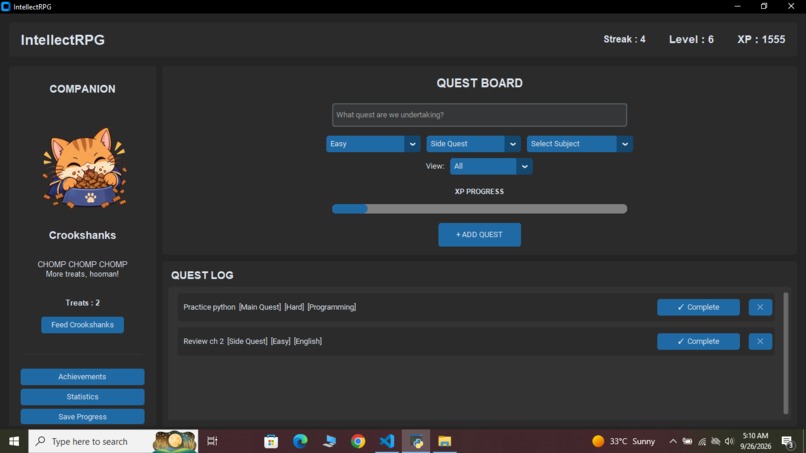Click the Practice python quest text
Screen dimensions: 806x453
[x=269, y=307]
